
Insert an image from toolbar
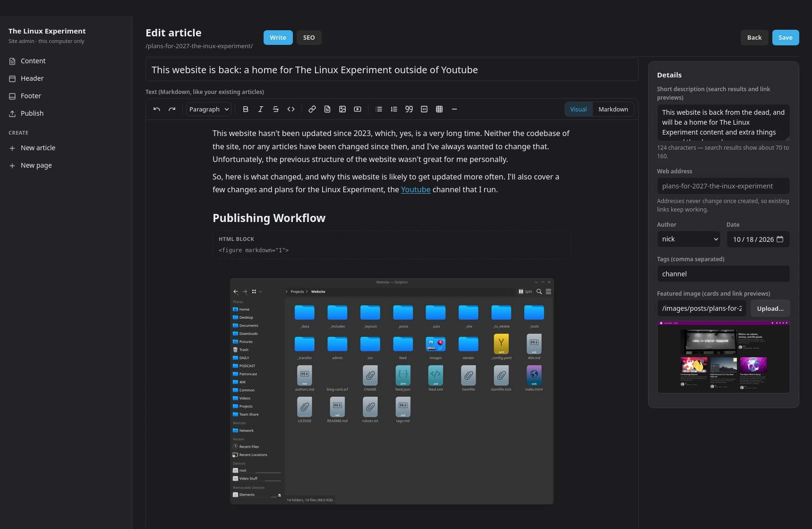[342, 109]
